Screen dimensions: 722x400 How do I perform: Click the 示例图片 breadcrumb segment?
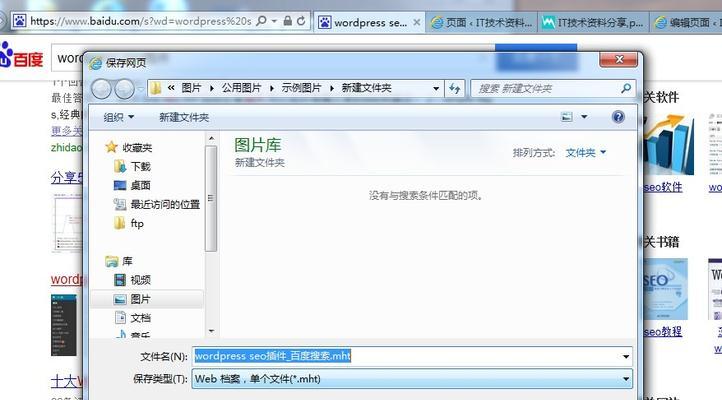[301, 88]
